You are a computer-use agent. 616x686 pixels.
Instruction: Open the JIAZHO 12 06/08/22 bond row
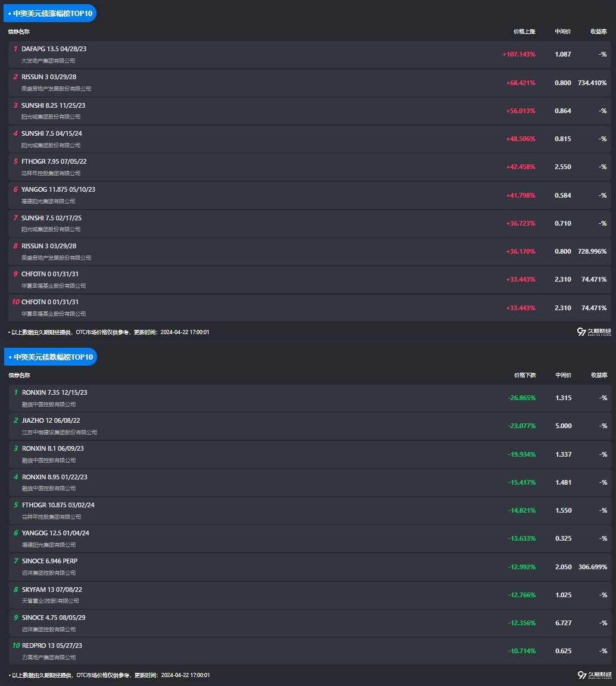pyautogui.click(x=51, y=420)
